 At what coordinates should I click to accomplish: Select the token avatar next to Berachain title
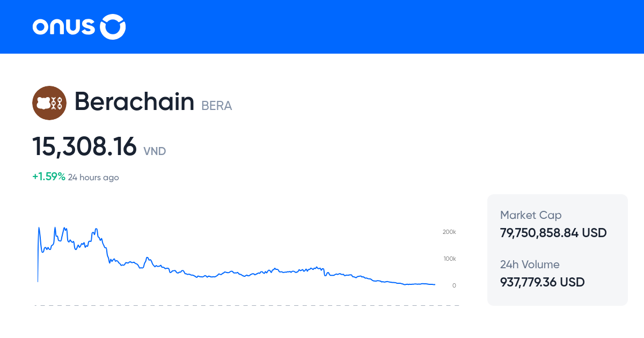[49, 102]
